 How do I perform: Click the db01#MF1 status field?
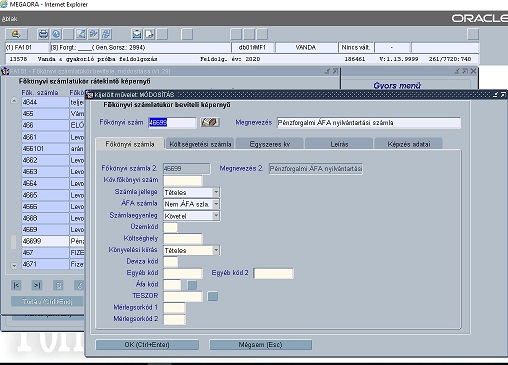(252, 47)
